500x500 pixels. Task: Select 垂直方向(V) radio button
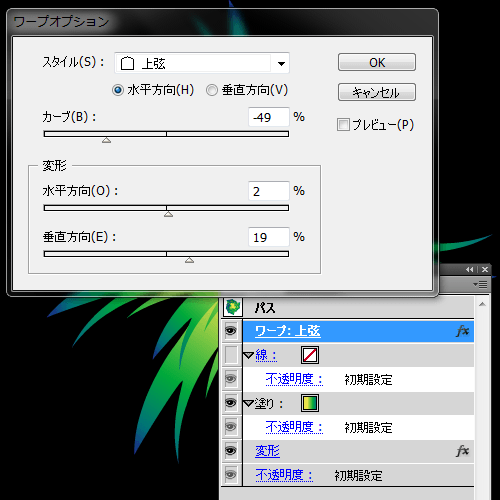click(x=212, y=90)
